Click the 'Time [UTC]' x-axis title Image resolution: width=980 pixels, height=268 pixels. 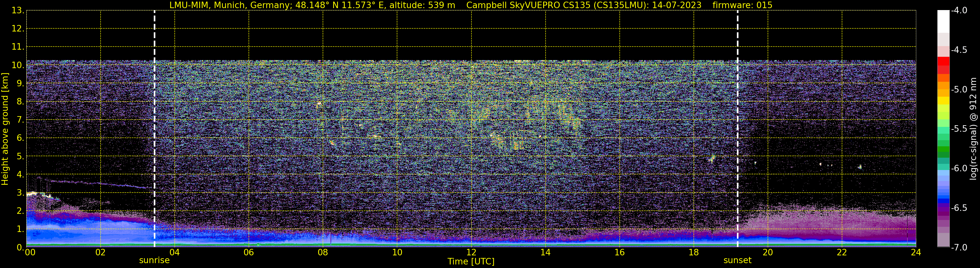[471, 262]
